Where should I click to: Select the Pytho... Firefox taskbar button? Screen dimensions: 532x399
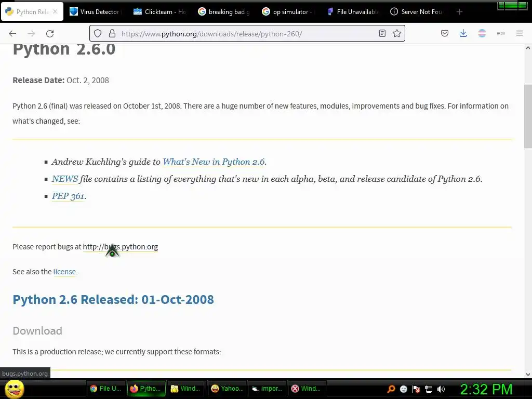click(146, 389)
